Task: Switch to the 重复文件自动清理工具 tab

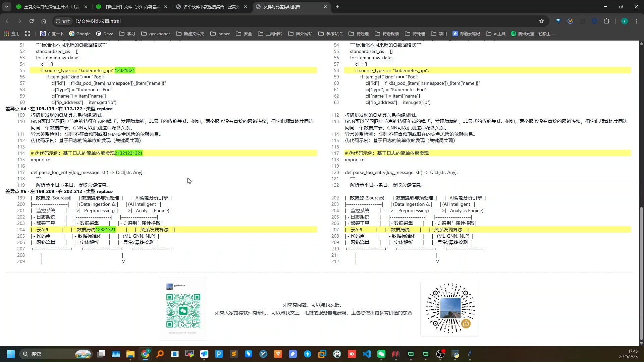Action: pos(50,7)
